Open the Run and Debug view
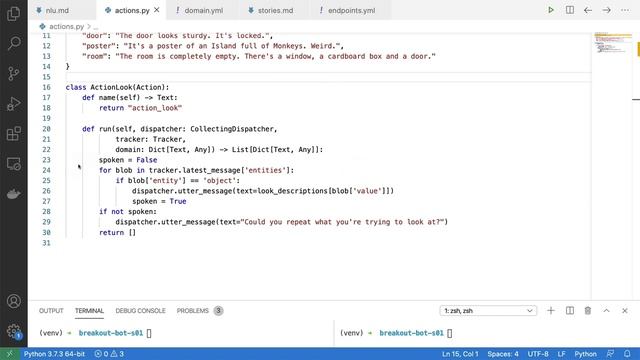This screenshot has height=360, width=640. (13, 104)
